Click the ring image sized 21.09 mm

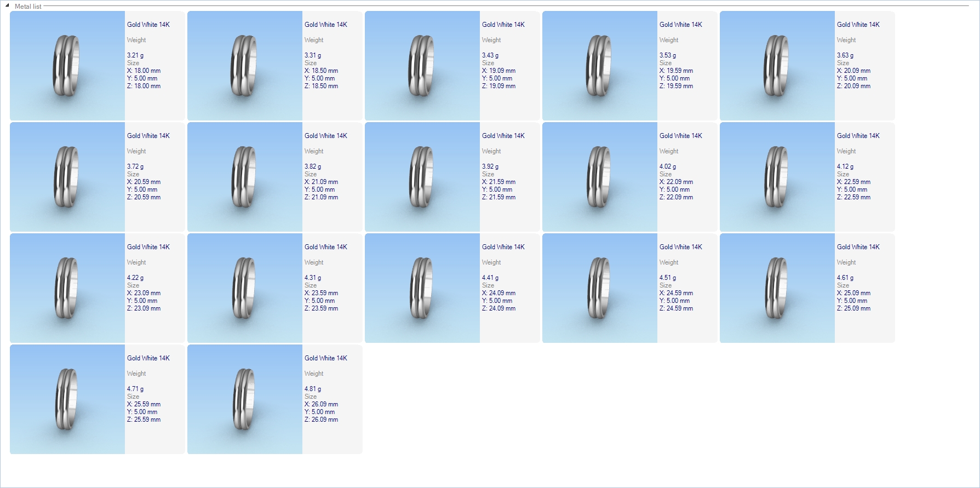click(245, 177)
